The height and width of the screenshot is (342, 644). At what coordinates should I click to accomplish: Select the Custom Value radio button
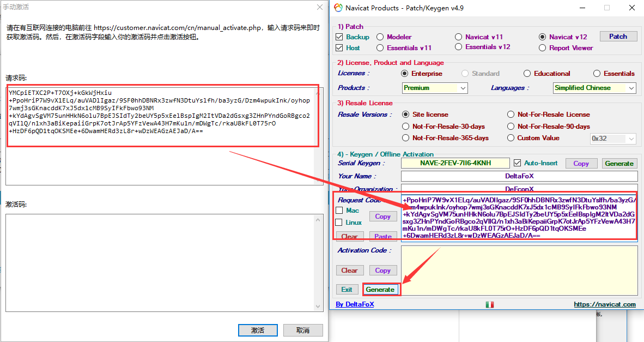(x=511, y=137)
